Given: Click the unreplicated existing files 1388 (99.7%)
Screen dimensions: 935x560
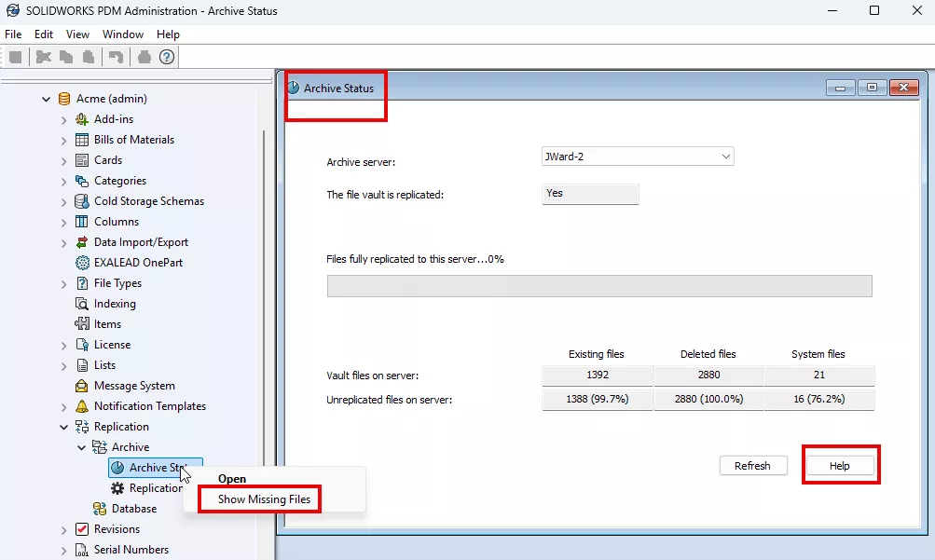Looking at the screenshot, I should (x=598, y=399).
